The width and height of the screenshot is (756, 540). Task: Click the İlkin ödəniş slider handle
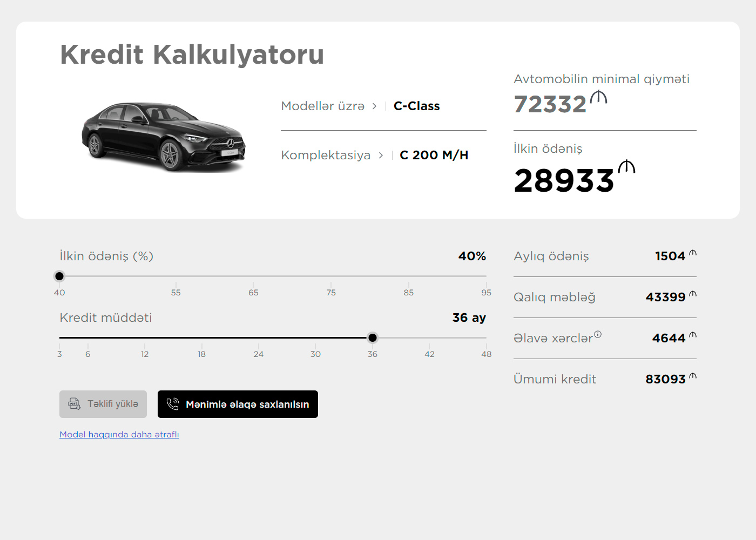coord(59,276)
